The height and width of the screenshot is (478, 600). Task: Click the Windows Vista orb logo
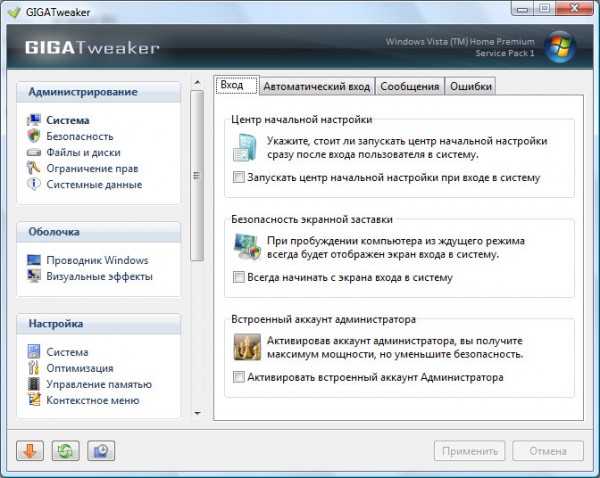point(560,47)
